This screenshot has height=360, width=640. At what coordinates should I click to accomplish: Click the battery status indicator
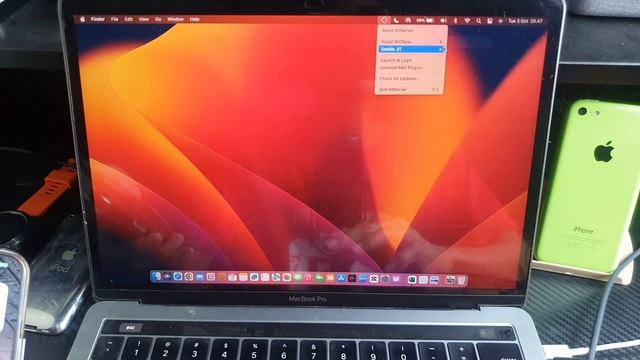(x=425, y=20)
